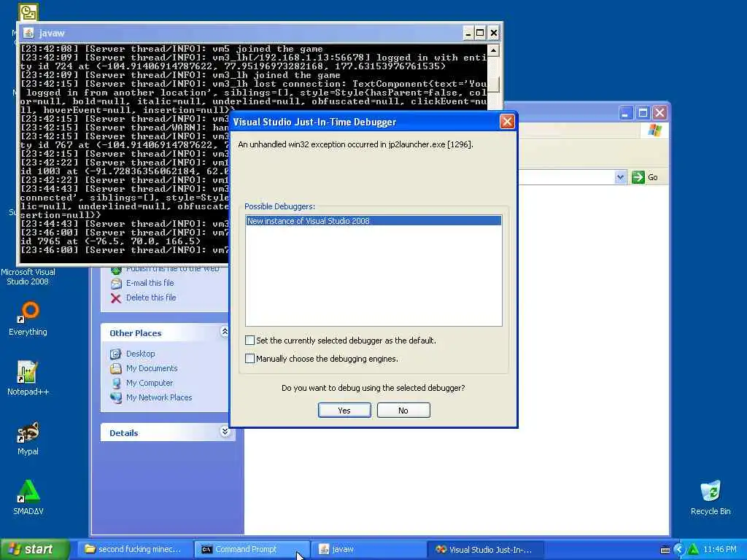This screenshot has width=747, height=560.
Task: Click the javaw window Java icon
Action: [28, 33]
